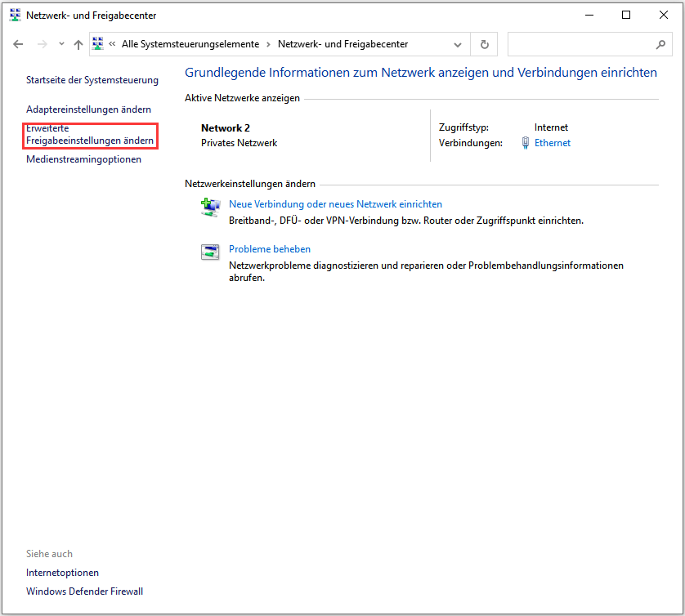Viewport: 685px width, 616px height.
Task: Expand the address bar history dropdown
Action: tap(457, 44)
